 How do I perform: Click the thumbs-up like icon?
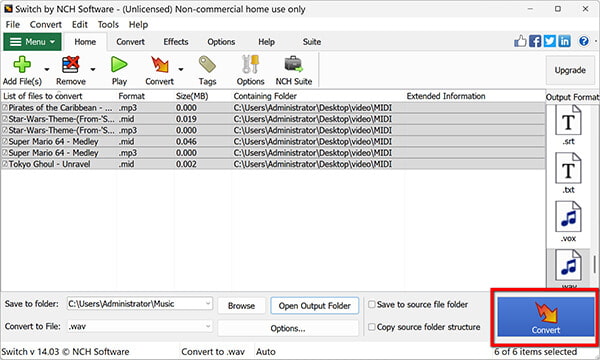(520, 41)
